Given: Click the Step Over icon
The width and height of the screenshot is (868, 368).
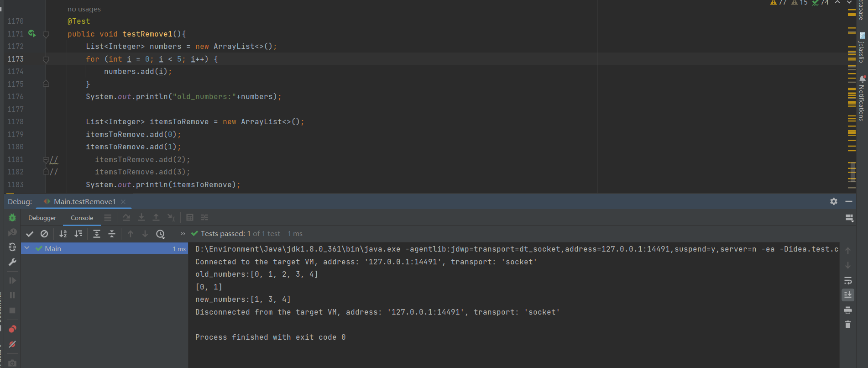Looking at the screenshot, I should (126, 217).
